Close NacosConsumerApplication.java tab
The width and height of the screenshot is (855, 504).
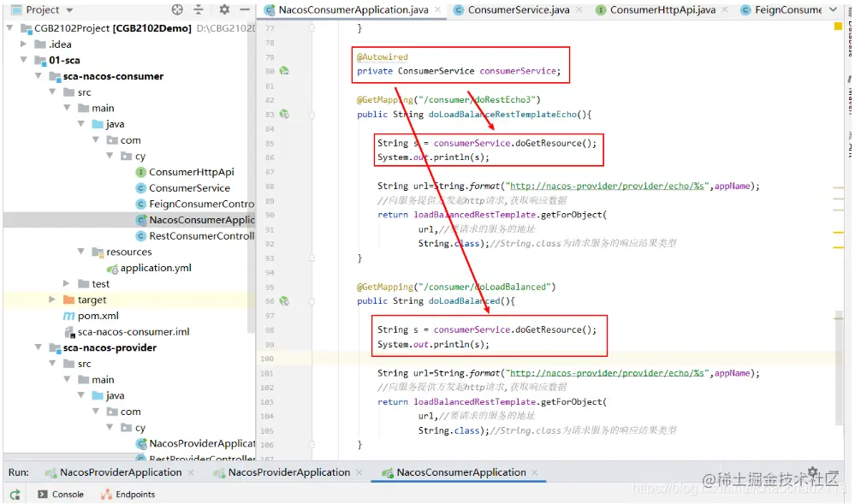pos(437,9)
